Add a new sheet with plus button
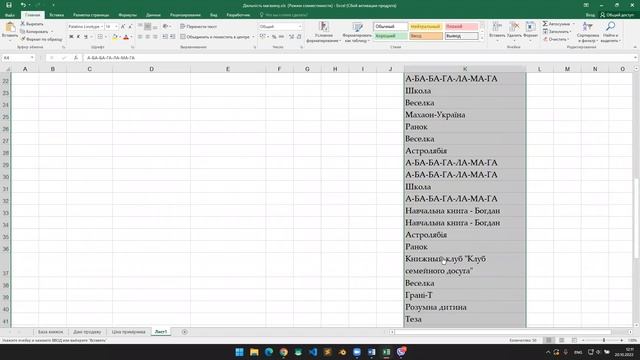Screen dimensions: 640x360 pos(184,332)
